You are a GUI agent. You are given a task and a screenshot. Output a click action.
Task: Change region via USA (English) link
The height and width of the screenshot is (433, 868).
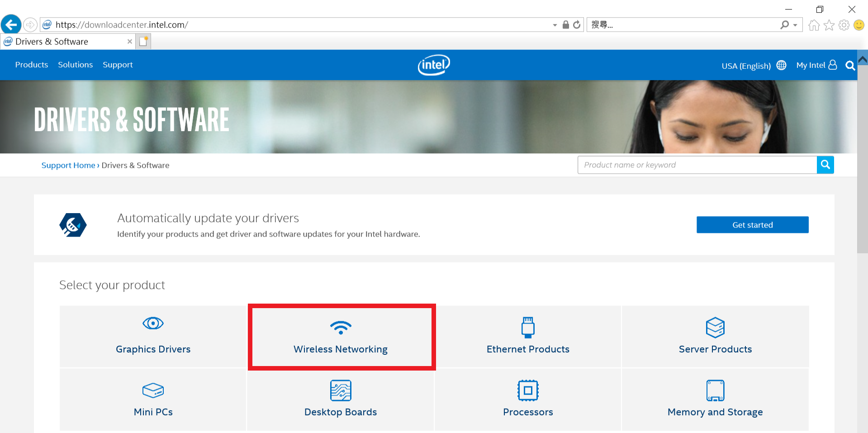tap(746, 66)
